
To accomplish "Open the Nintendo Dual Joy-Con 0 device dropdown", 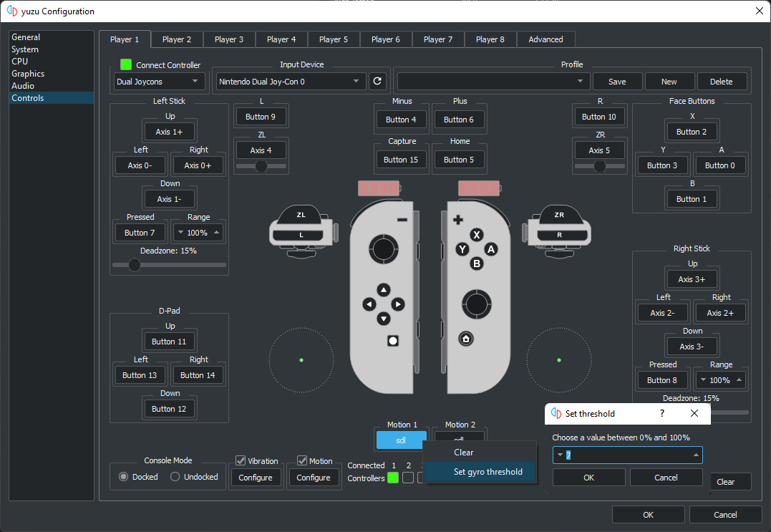I will tap(291, 81).
